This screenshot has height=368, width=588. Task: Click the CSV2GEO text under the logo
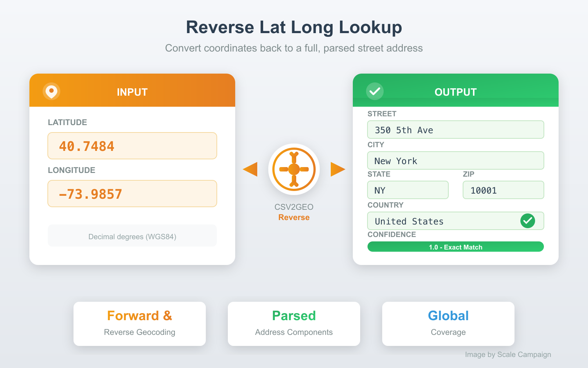pyautogui.click(x=294, y=207)
